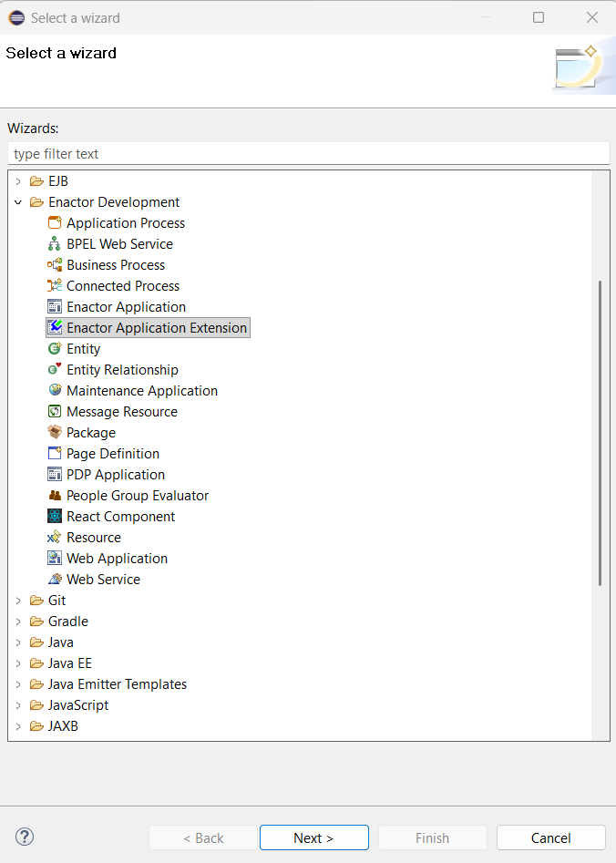Select BPEL Web Service text
The image size is (616, 863).
click(119, 244)
